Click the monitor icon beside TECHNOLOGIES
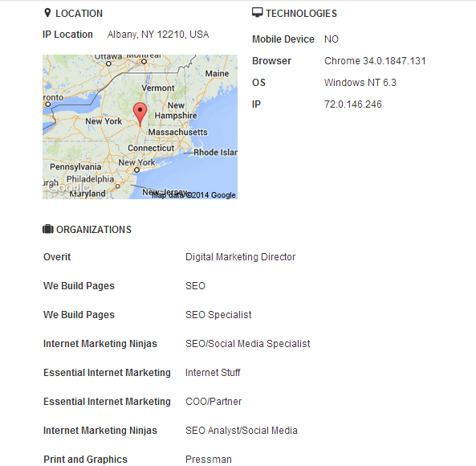 pyautogui.click(x=257, y=13)
